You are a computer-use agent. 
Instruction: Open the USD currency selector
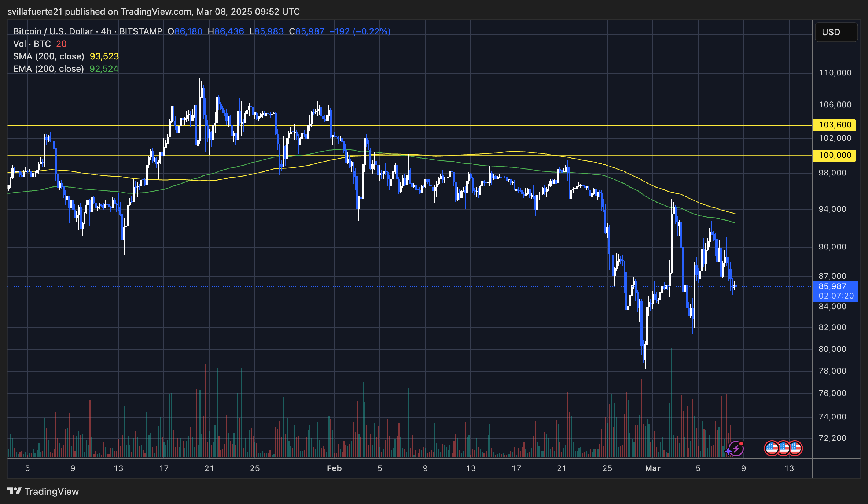836,32
